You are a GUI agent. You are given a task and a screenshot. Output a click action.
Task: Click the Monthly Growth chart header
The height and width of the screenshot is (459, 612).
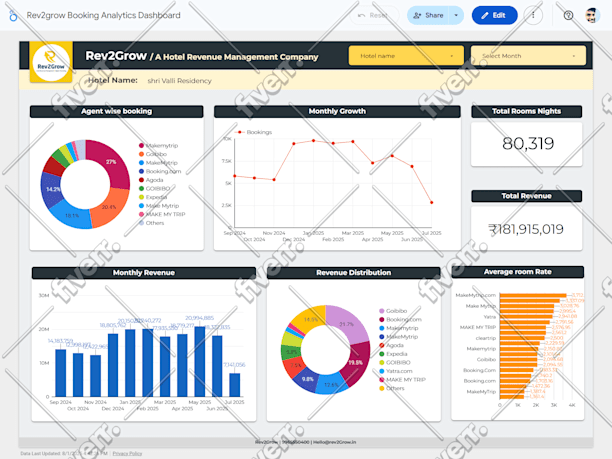point(337,111)
